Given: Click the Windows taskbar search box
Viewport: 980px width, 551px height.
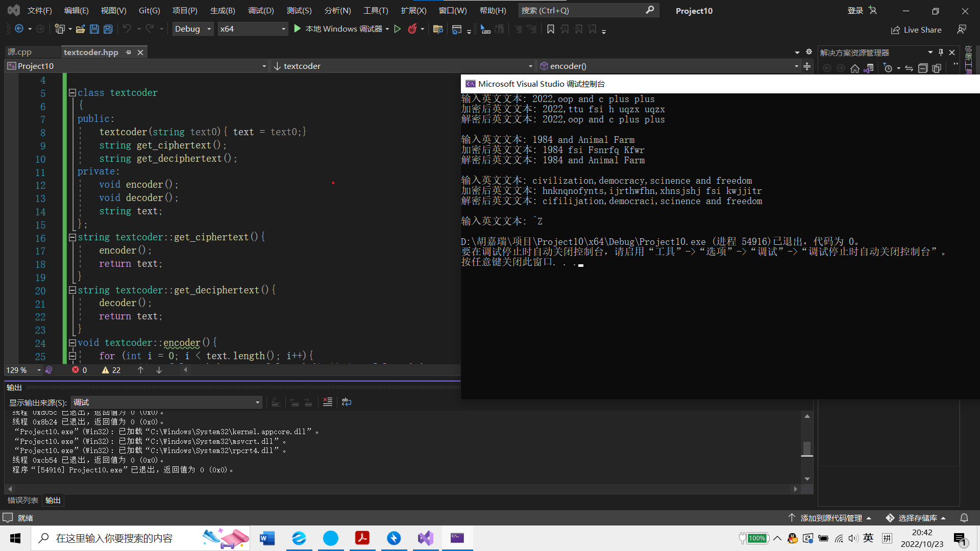Looking at the screenshot, I should coord(115,538).
